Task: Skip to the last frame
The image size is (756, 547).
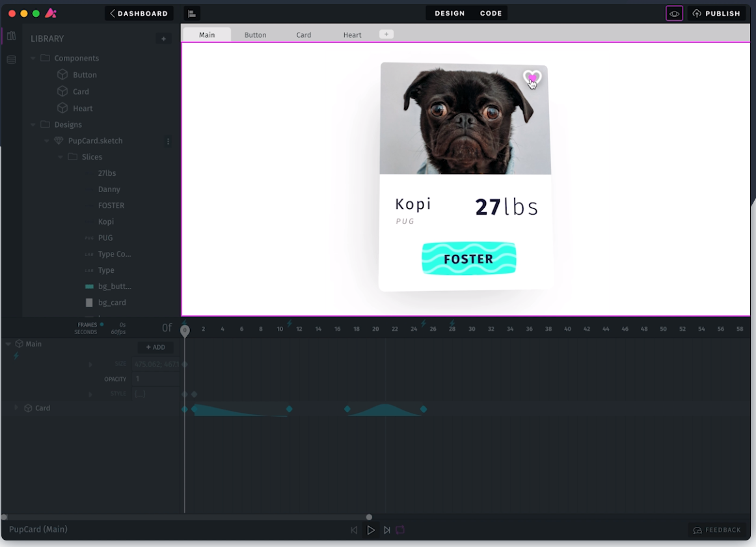Action: (387, 530)
